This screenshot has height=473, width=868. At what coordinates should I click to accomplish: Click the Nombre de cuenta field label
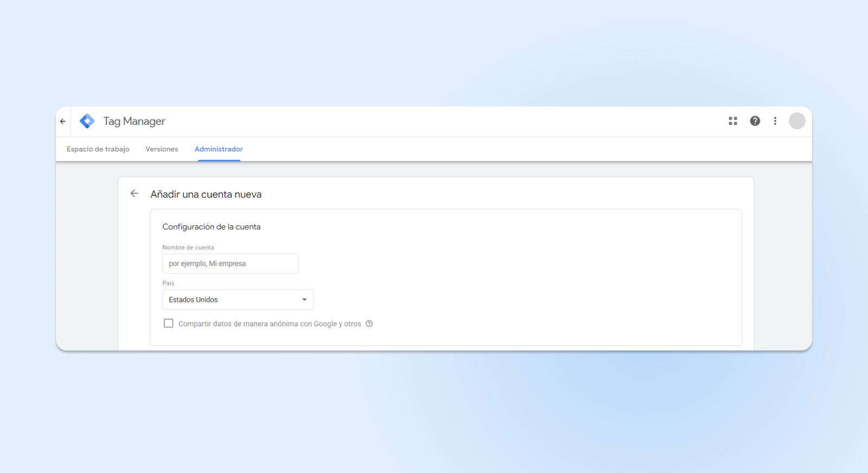point(188,248)
